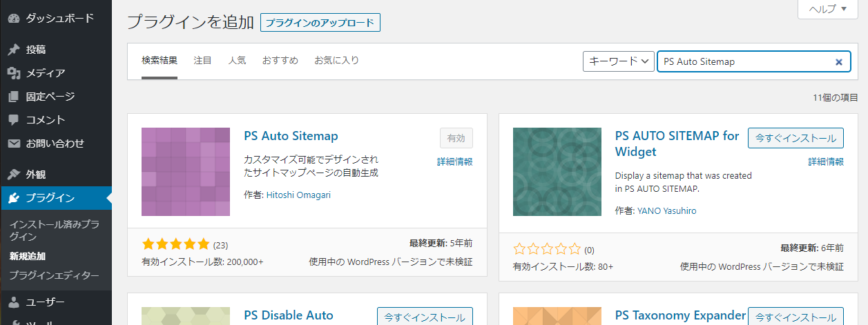Click Install Now for PS Taxonomy Expander
Screen dimensions: 868x325
coord(795,317)
